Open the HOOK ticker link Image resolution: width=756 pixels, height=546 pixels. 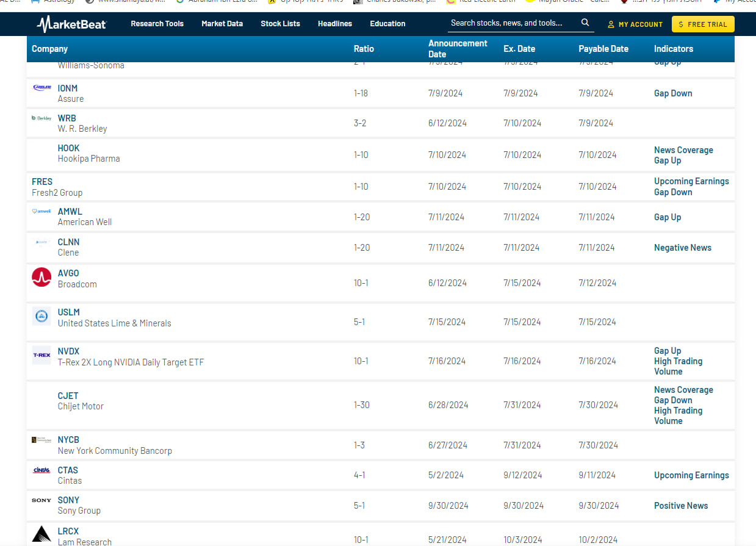coord(69,148)
